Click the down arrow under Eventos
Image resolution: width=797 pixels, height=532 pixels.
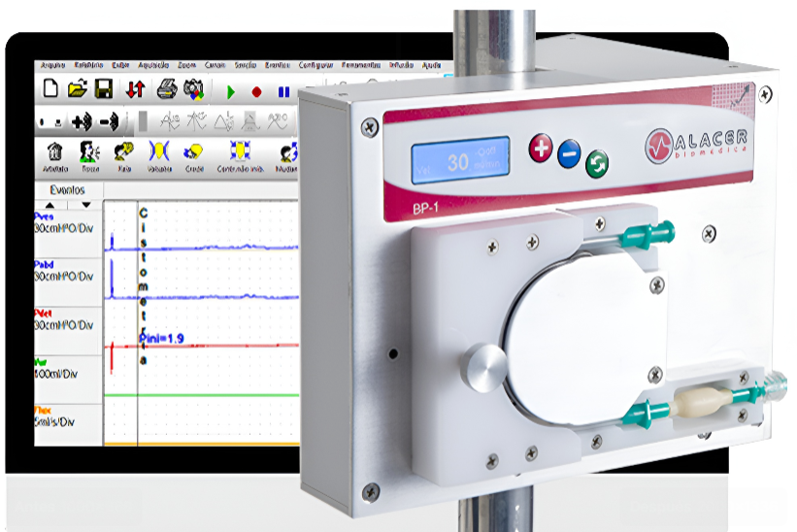(85, 205)
